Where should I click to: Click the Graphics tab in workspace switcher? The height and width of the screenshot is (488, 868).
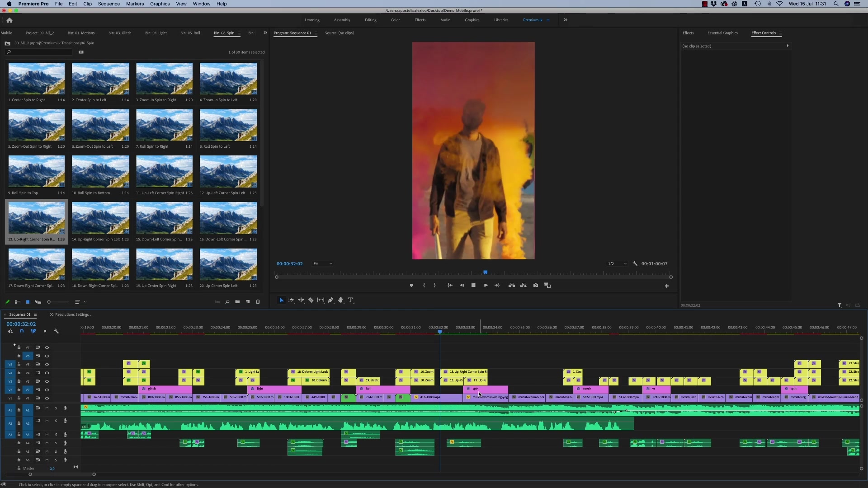472,20
